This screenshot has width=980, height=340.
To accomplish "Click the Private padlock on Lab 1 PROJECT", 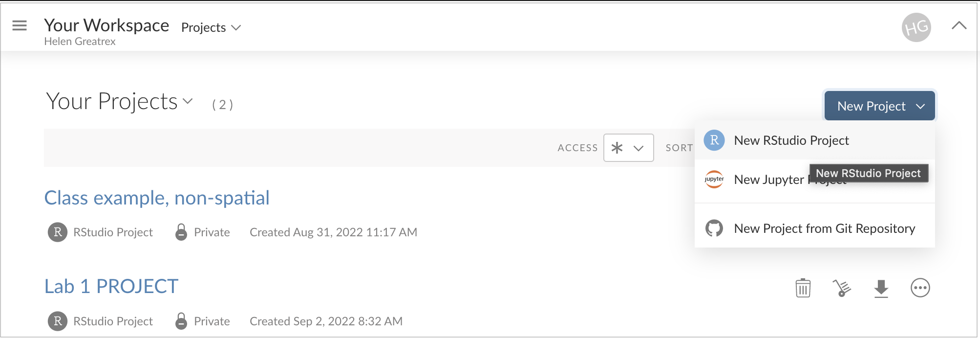I will click(181, 321).
